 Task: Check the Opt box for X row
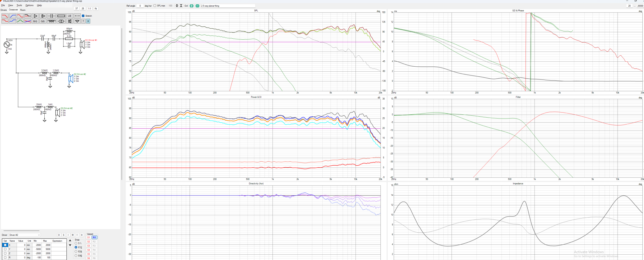(5, 245)
